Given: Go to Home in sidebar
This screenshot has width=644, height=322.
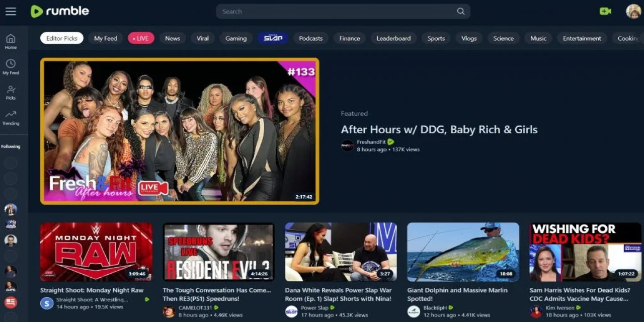Looking at the screenshot, I should click(11, 41).
